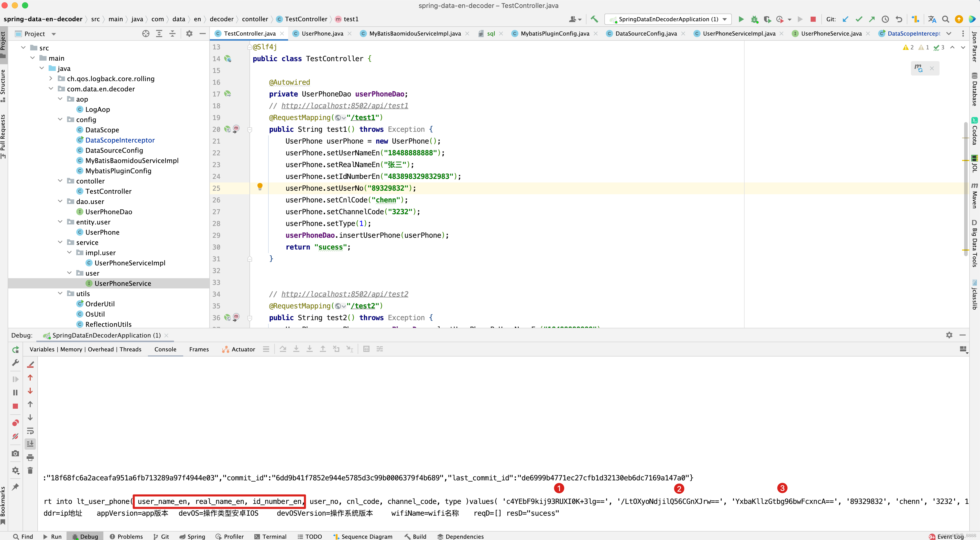The image size is (980, 540).
Task: Build project with the hammer icon
Action: [594, 19]
